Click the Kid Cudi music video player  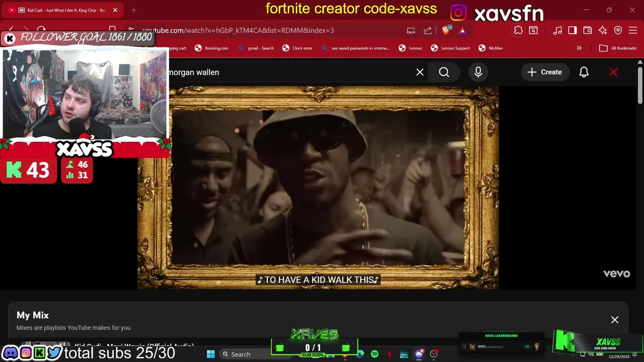tap(318, 188)
